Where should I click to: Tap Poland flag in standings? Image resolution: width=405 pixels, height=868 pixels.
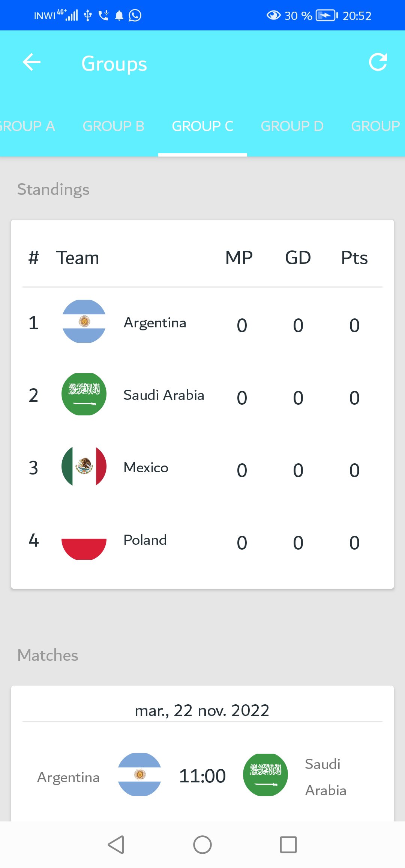[x=84, y=539]
